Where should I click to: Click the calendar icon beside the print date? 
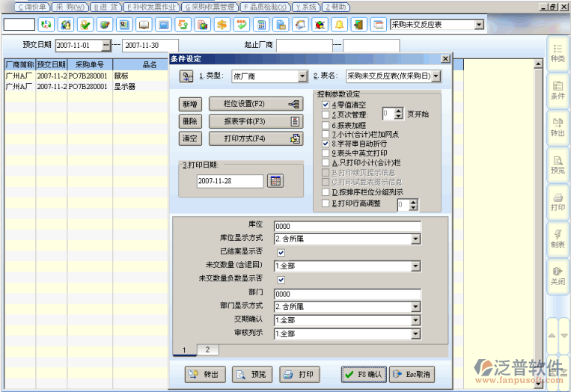(x=275, y=181)
